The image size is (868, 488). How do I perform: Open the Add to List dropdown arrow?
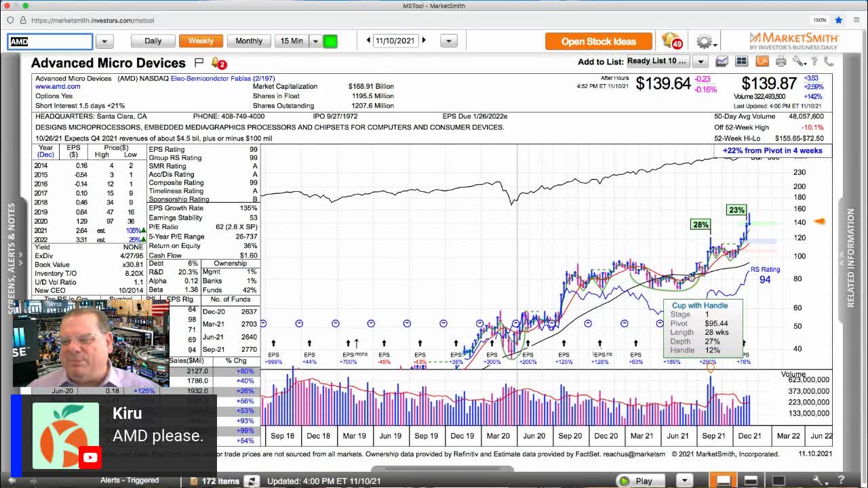[701, 61]
